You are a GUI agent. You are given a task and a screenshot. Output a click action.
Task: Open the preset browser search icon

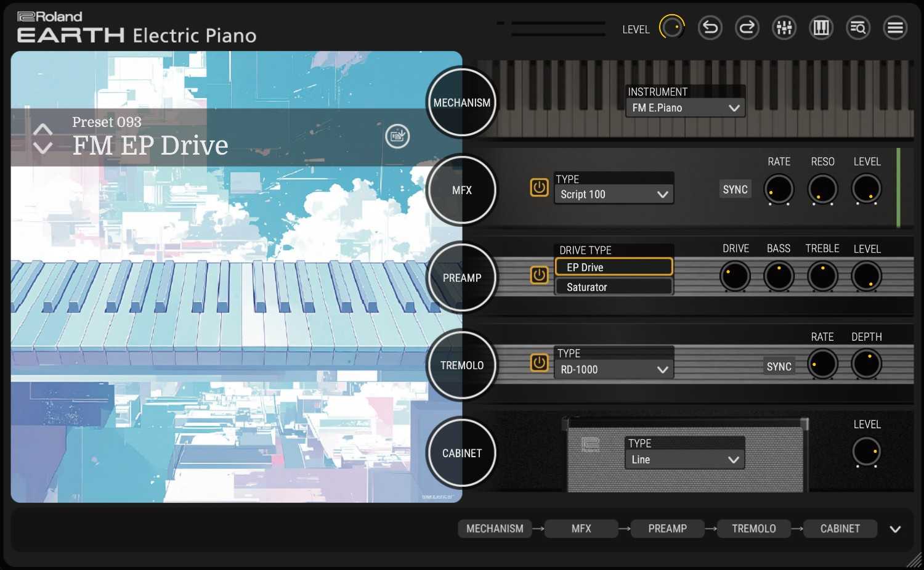(x=858, y=28)
